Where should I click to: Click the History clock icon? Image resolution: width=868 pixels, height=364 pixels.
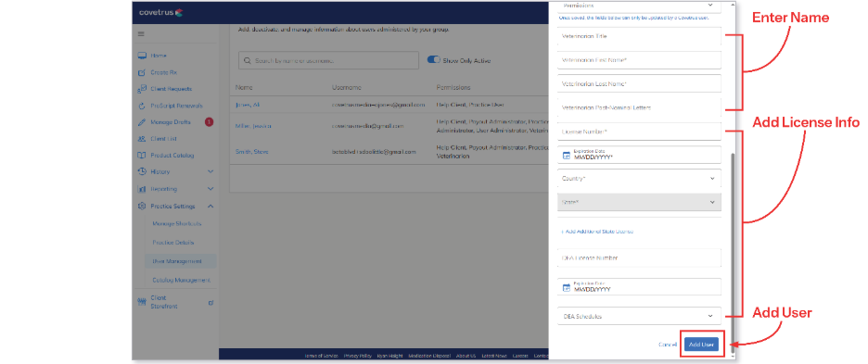[x=142, y=172]
